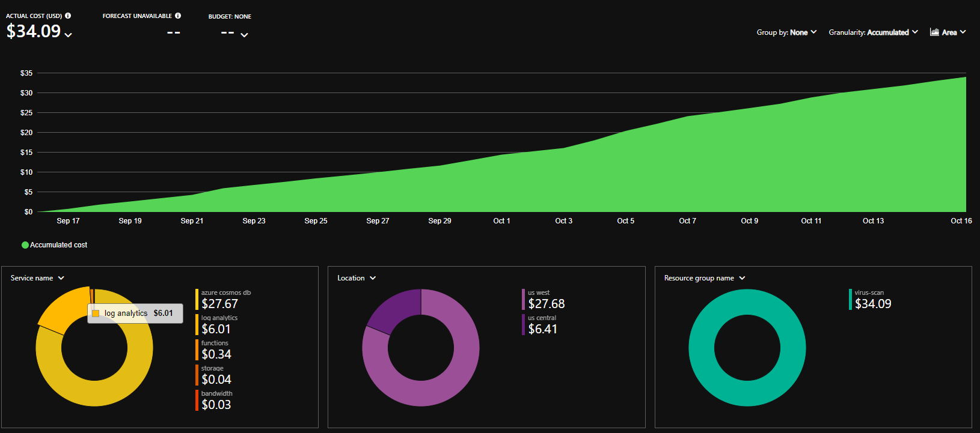Select us west $27.68 legend entry
This screenshot has height=433, width=980.
click(544, 300)
